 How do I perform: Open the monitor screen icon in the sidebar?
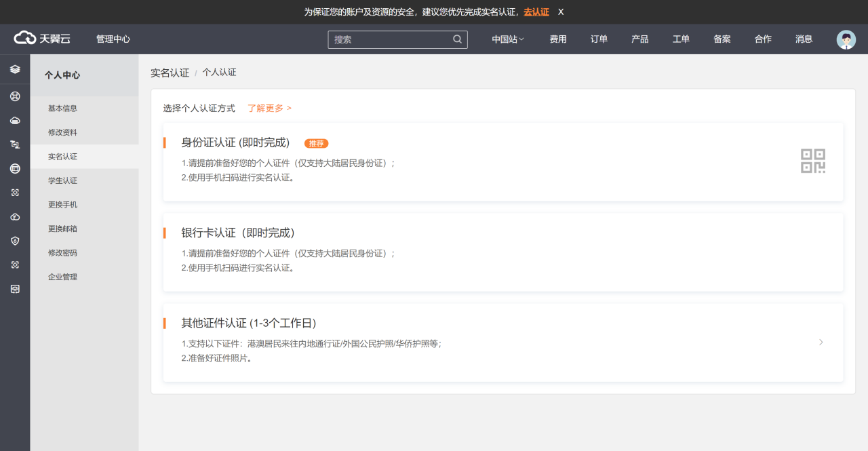[x=15, y=289]
